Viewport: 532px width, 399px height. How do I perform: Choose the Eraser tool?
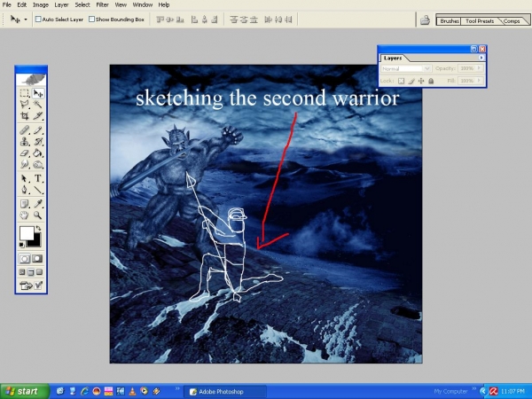[24, 153]
